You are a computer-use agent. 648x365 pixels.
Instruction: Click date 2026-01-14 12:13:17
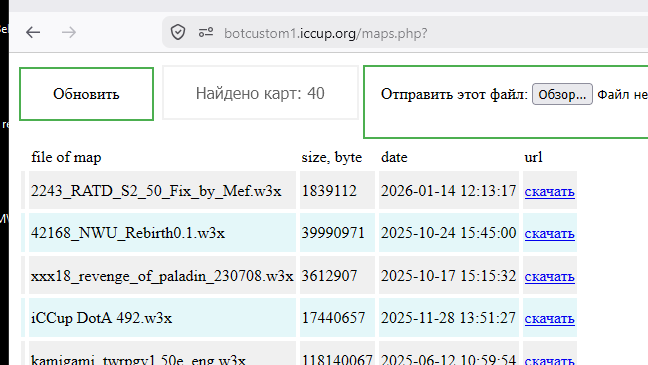click(x=448, y=191)
